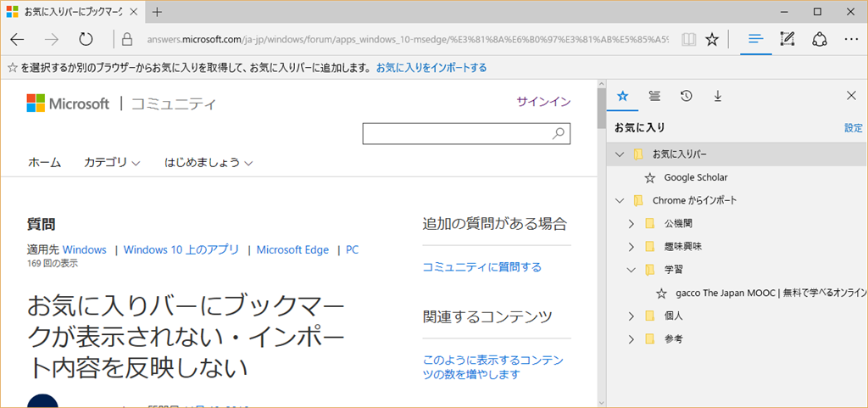Click the 関連するコンテンツ heading
The width and height of the screenshot is (868, 408).
tap(487, 316)
